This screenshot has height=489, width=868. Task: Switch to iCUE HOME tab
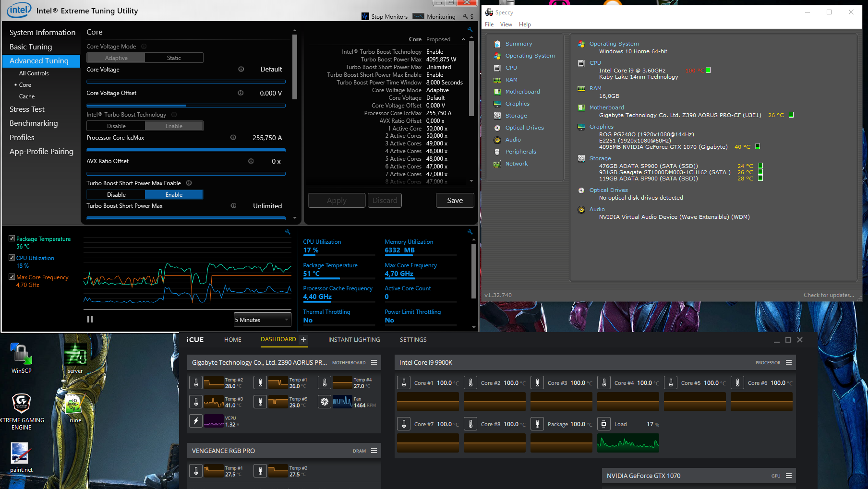tap(233, 339)
